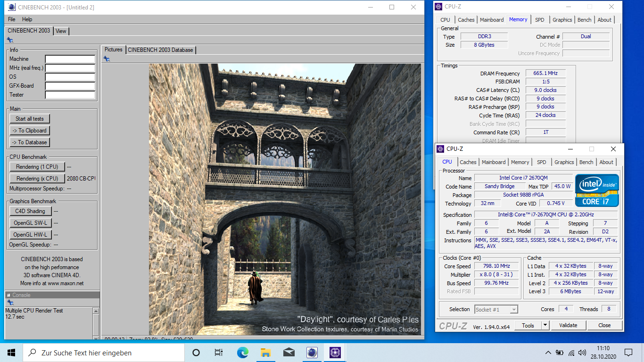Open Mainboard tab in front CPU-Z window
644x362 pixels.
click(494, 162)
